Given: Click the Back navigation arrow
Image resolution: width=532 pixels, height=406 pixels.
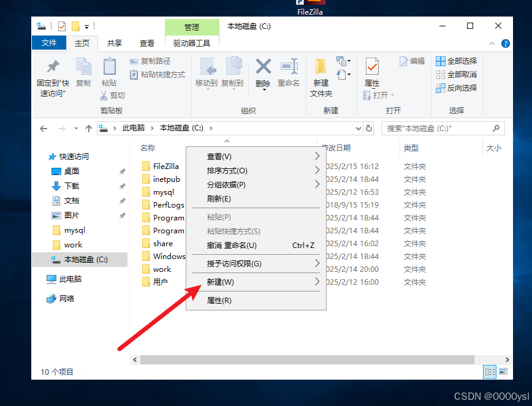Looking at the screenshot, I should pyautogui.click(x=44, y=129).
